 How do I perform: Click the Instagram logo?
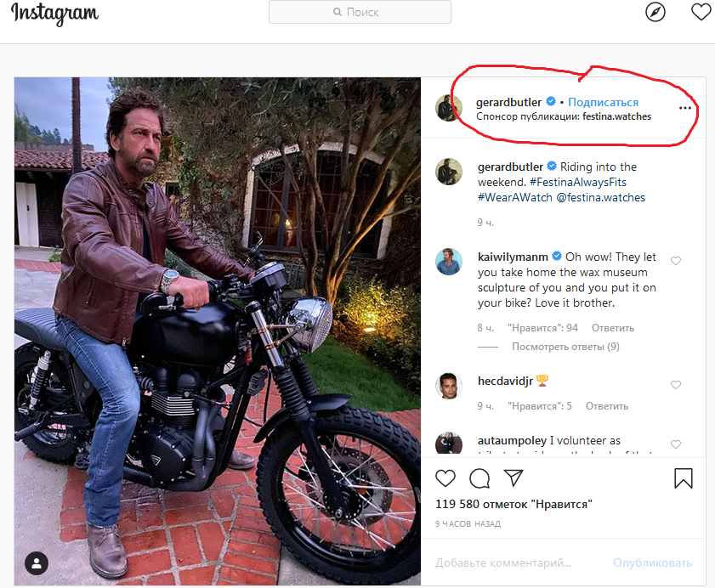click(54, 14)
